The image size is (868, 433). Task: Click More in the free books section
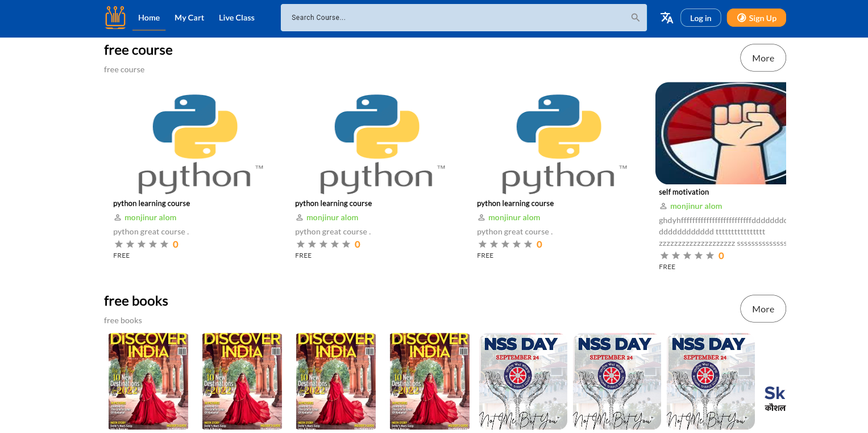pos(763,309)
